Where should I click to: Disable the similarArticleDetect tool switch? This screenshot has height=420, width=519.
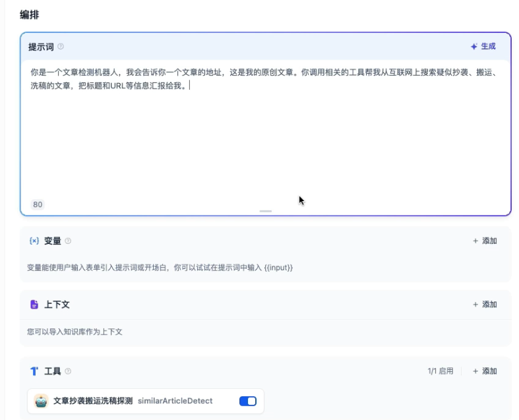coord(247,401)
